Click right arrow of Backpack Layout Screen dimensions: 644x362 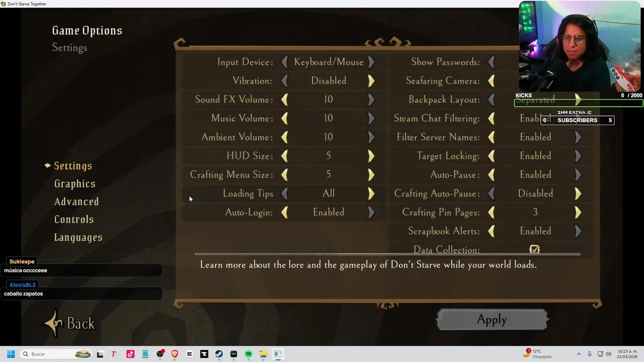tap(578, 100)
